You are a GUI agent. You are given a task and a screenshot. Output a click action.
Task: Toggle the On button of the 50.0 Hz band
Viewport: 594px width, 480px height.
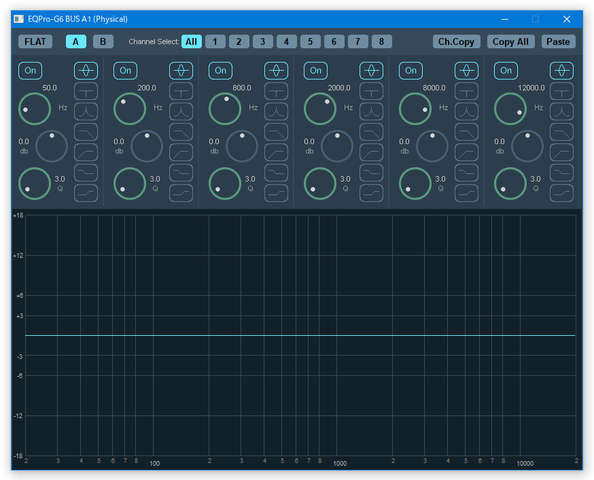[x=30, y=71]
